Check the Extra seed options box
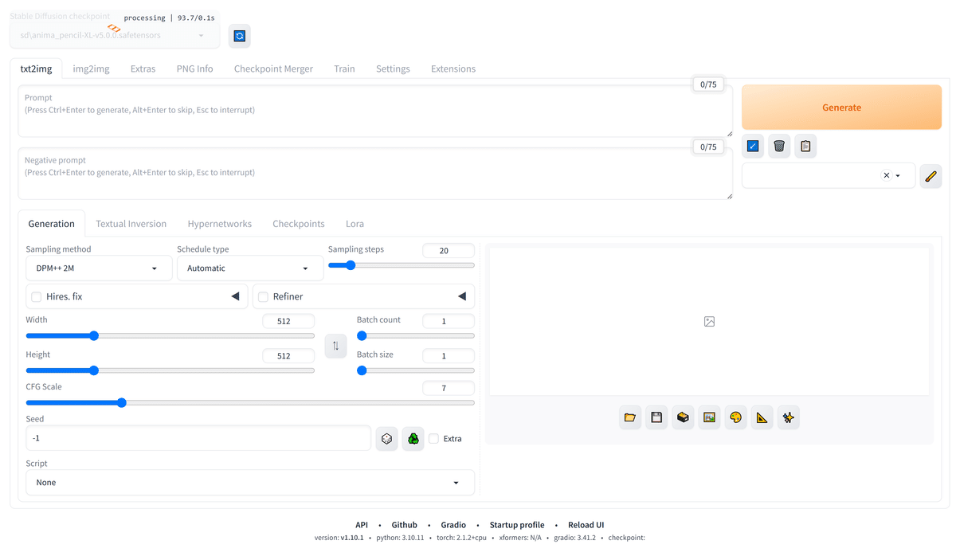The image size is (956, 560). 433,438
